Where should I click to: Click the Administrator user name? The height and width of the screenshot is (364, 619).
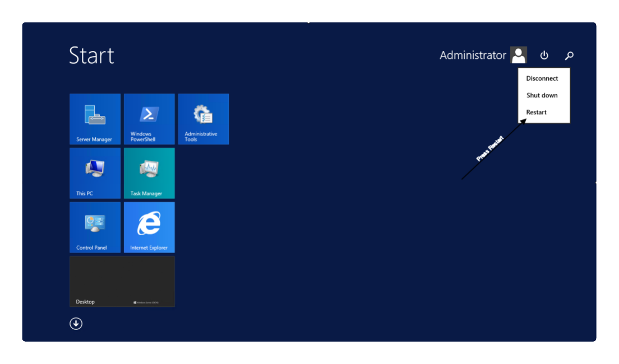473,55
